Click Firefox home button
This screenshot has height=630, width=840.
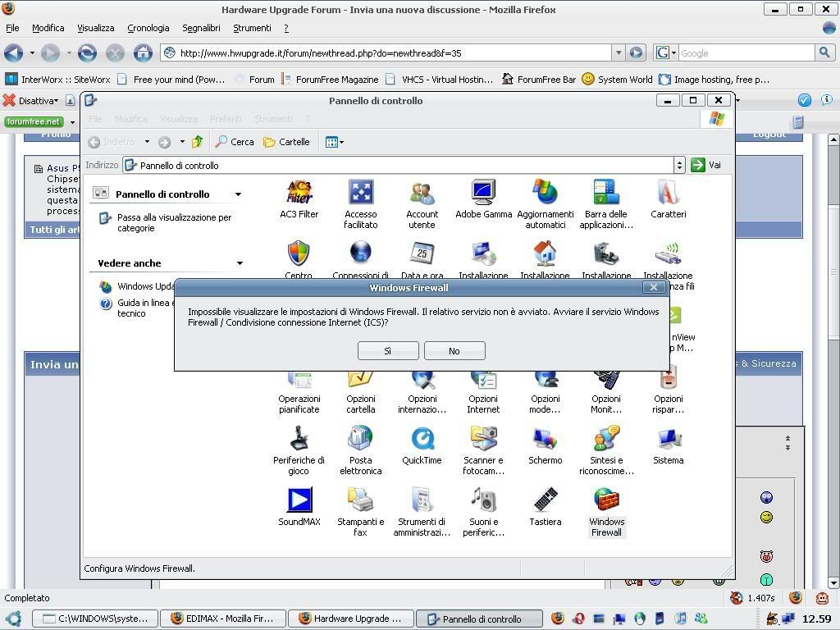coord(143,53)
